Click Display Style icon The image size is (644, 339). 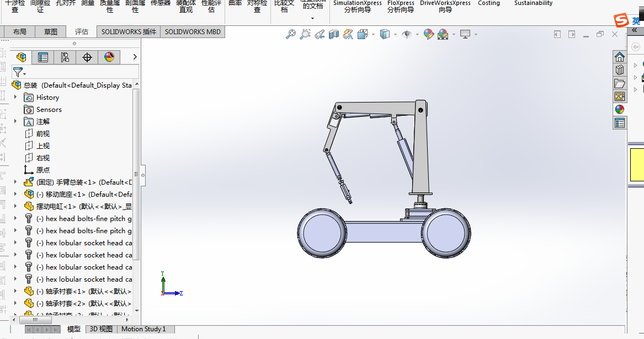pos(385,35)
